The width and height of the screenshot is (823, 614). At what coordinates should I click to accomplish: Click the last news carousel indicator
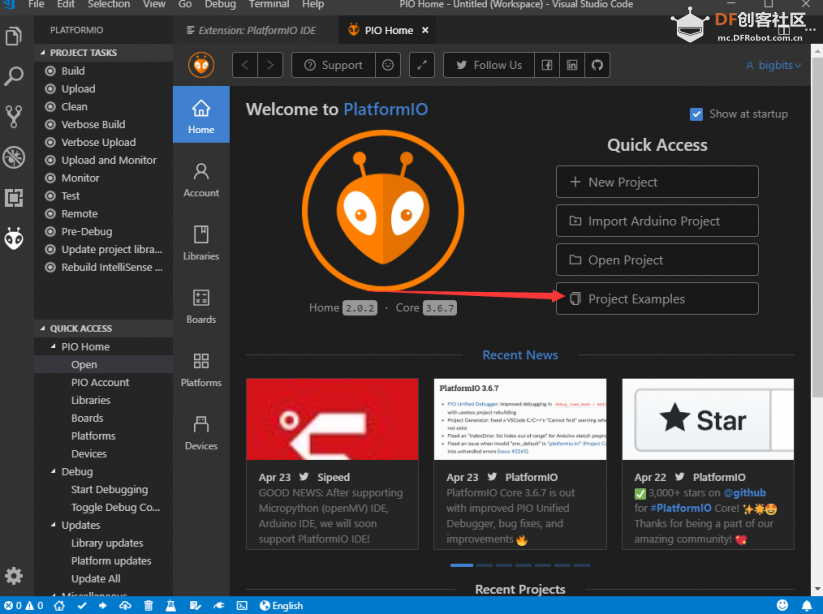(x=582, y=565)
